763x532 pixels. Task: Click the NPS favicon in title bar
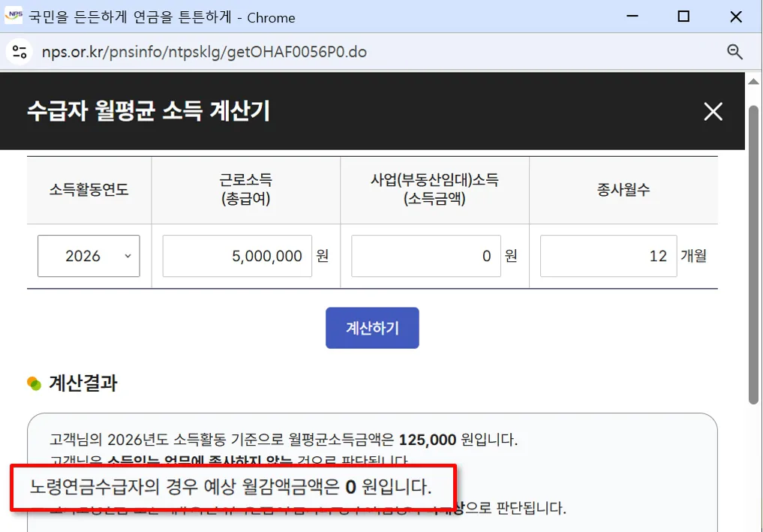(x=14, y=16)
